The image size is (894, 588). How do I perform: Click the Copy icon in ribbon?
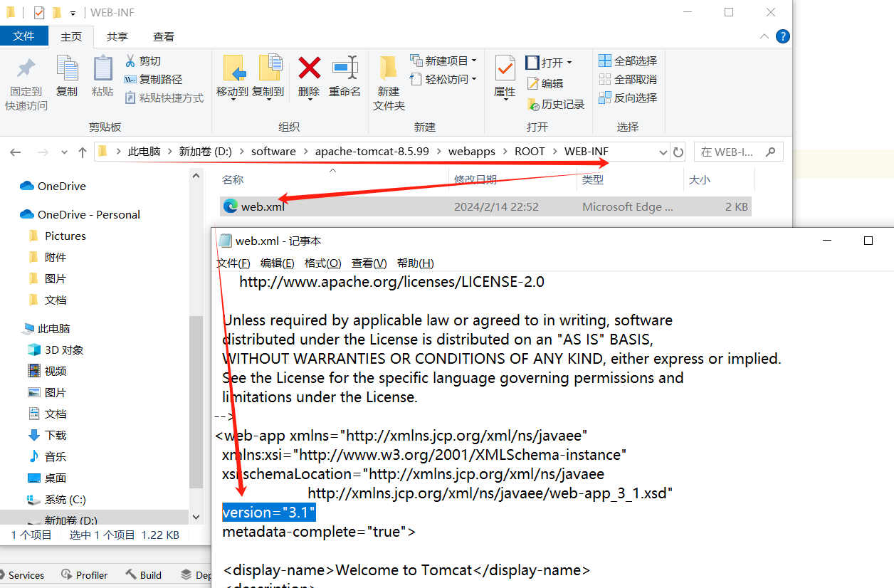tap(67, 69)
